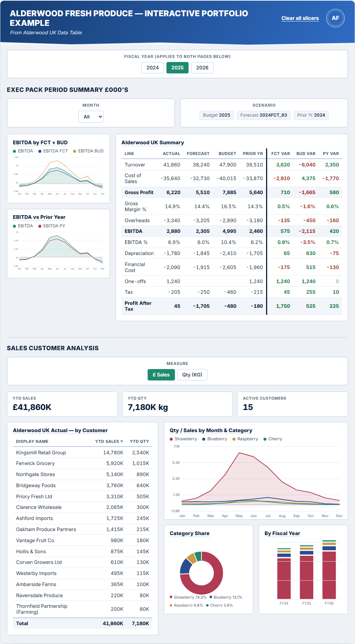355x644 pixels.
Task: Select the Oakham Produce Partners row
Action: (x=83, y=529)
